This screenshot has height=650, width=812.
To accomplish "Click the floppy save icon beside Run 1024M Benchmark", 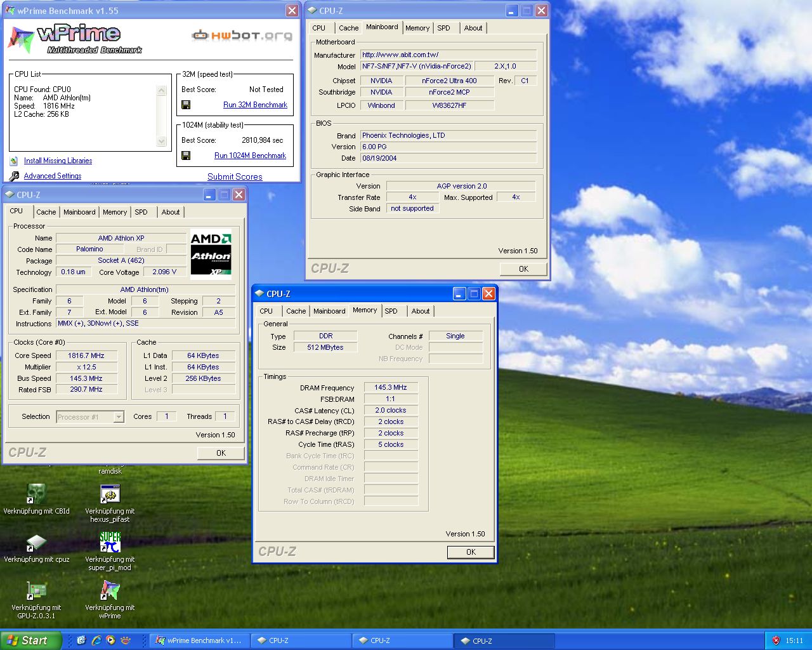I will (186, 156).
